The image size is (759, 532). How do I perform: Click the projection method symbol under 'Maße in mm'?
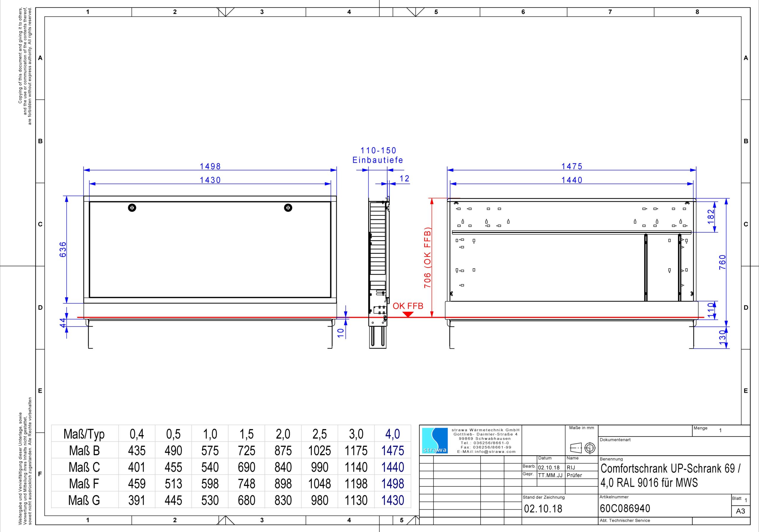tap(583, 448)
